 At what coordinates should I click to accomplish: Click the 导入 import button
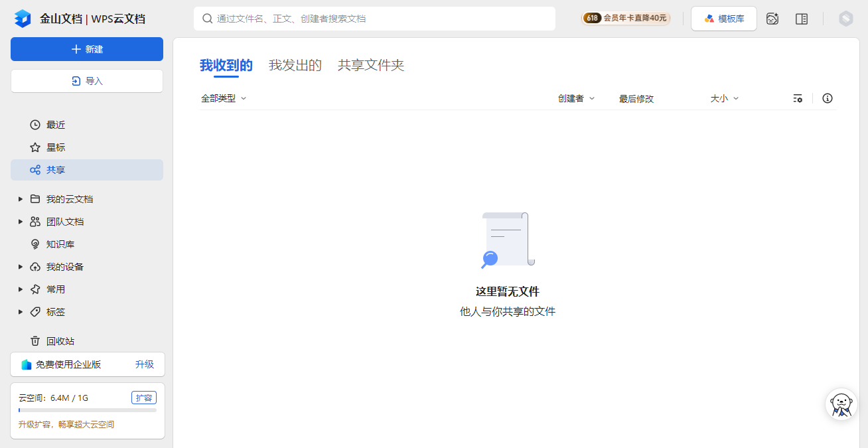(87, 81)
